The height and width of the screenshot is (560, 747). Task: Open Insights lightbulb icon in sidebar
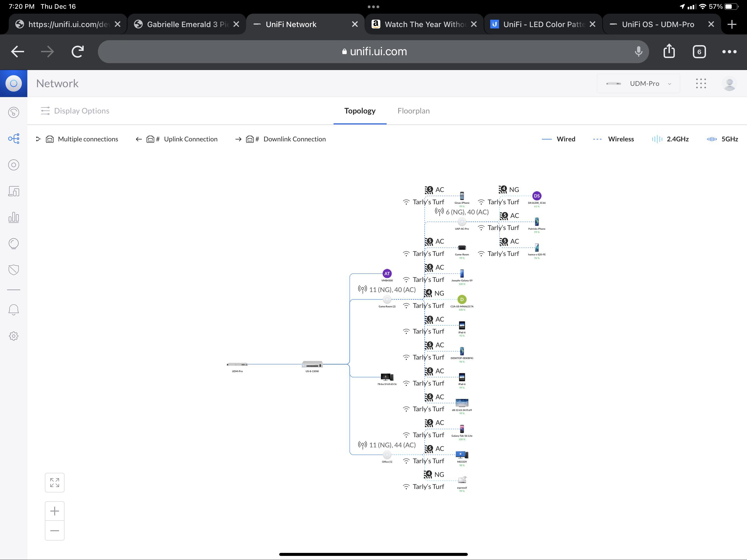tap(13, 244)
